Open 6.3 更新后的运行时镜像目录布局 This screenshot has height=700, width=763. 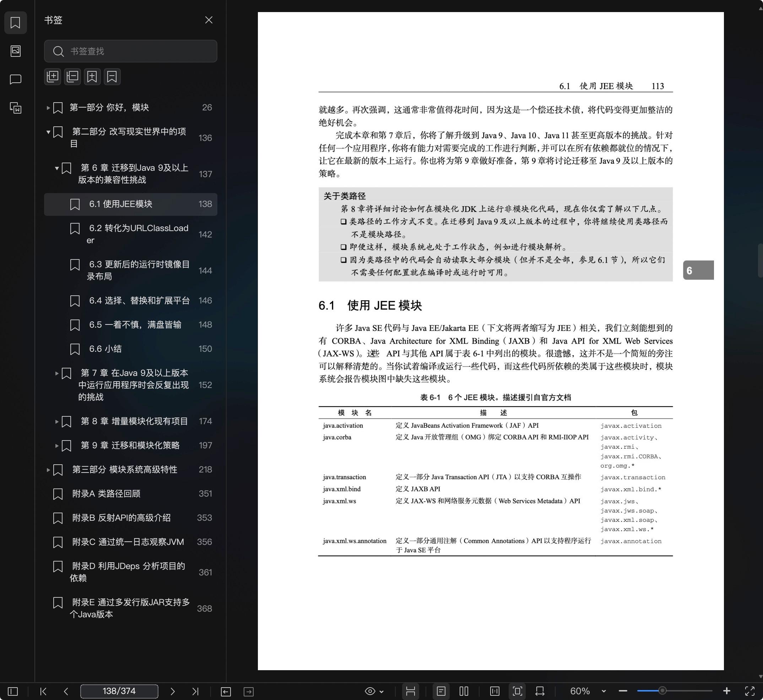click(x=130, y=270)
